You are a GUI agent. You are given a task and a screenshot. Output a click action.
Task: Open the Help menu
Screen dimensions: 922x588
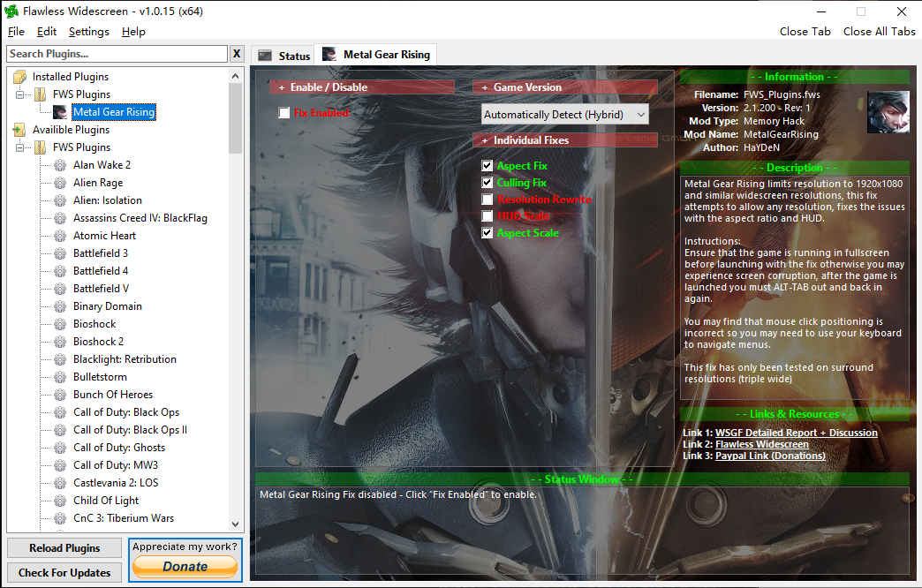133,32
